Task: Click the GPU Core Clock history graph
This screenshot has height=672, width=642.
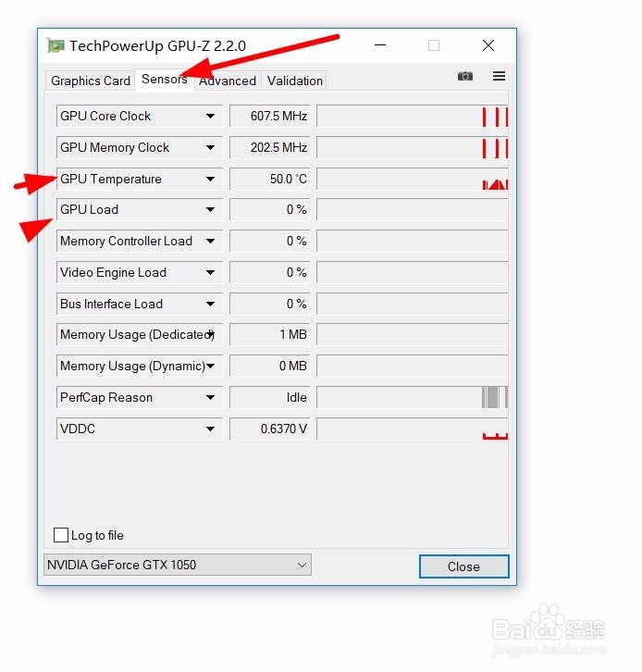Action: coord(413,116)
